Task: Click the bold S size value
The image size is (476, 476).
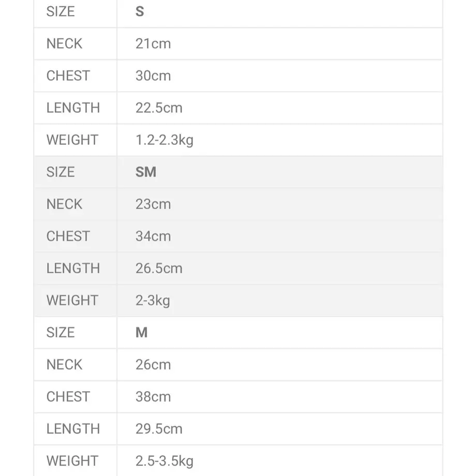Action: (x=140, y=12)
